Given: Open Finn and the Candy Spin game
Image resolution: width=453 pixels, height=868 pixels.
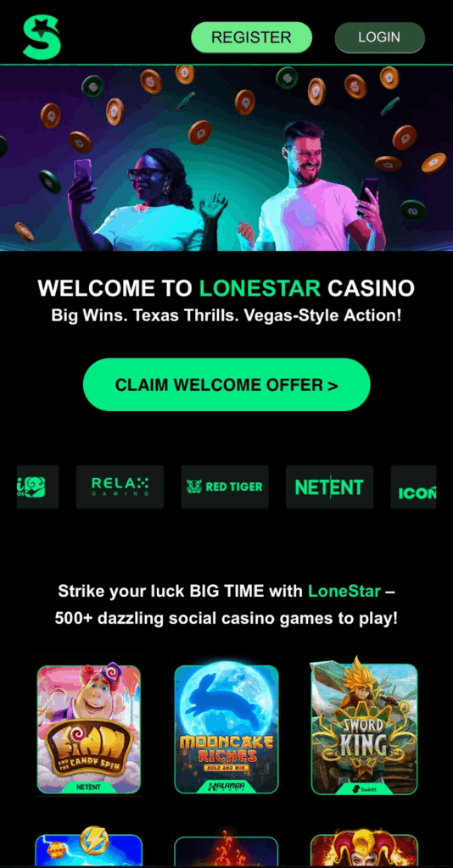Looking at the screenshot, I should coord(88,729).
